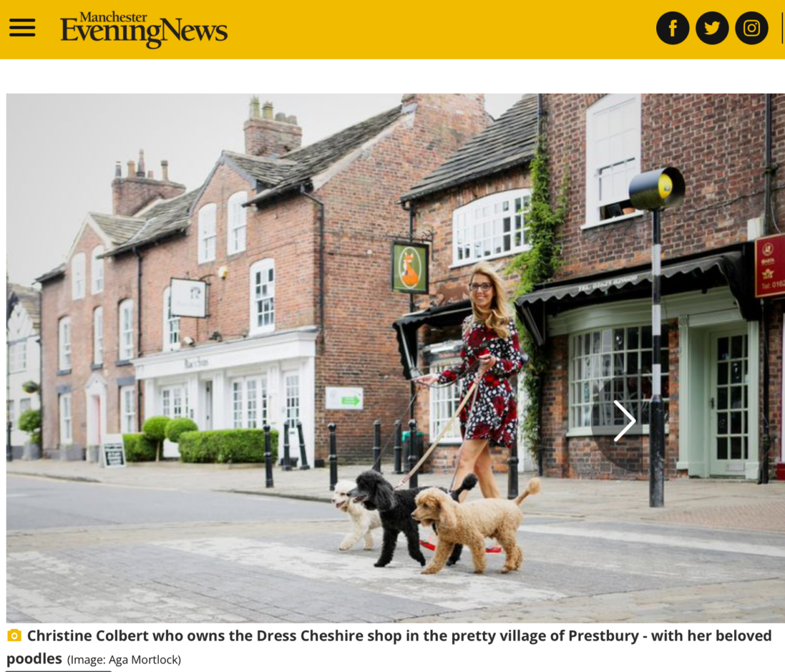This screenshot has width=785, height=672.
Task: Click the word 'poodles' in the caption
Action: click(34, 658)
